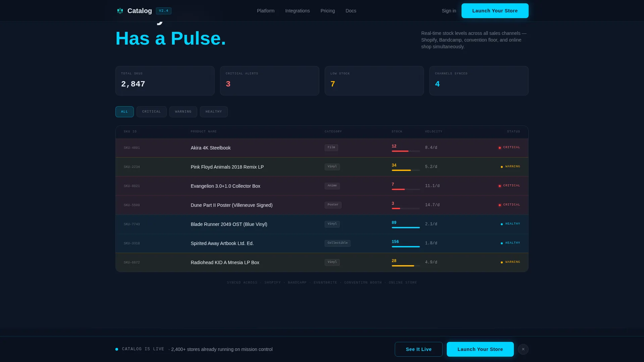The height and width of the screenshot is (362, 644).
Task: Dismiss the bottom banner with the X
Action: pyautogui.click(x=523, y=349)
